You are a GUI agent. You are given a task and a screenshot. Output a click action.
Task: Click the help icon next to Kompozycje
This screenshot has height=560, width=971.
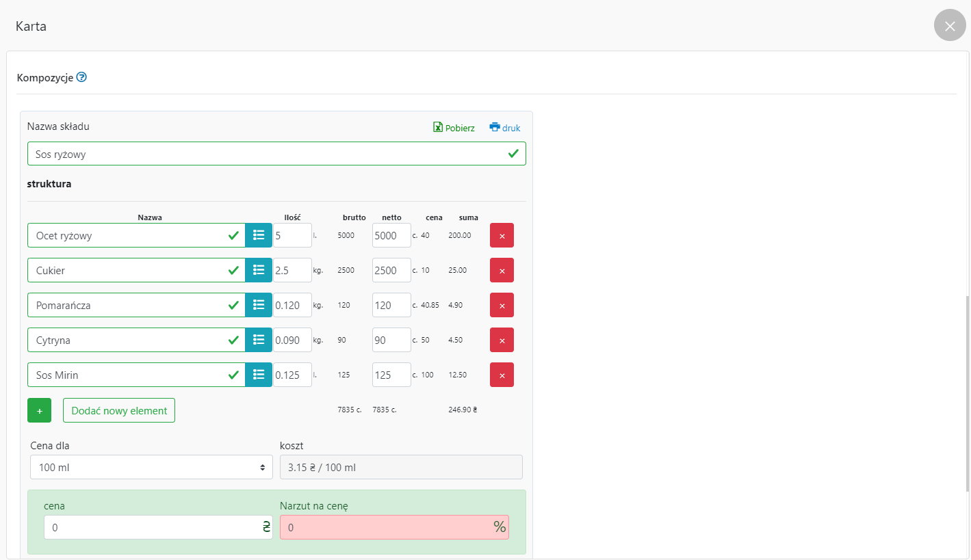click(82, 77)
